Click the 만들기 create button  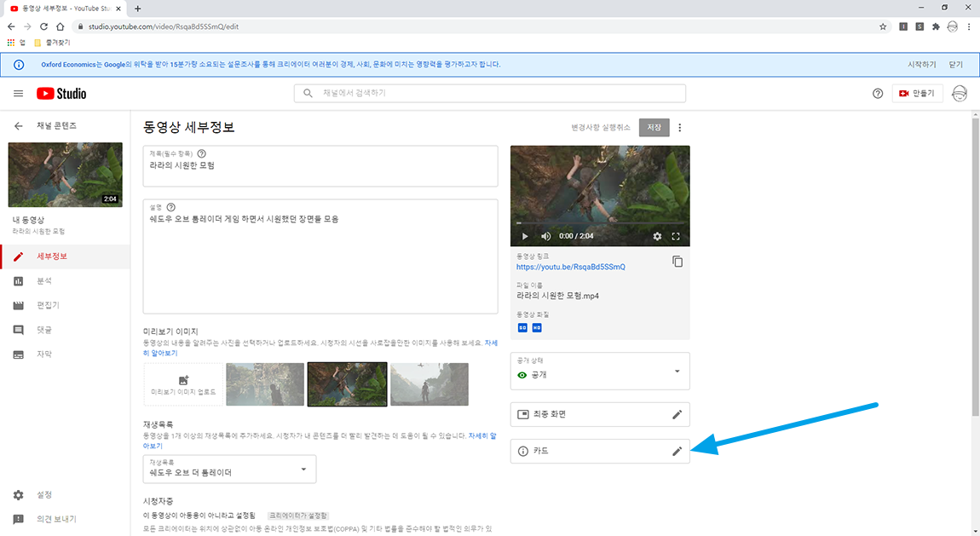pyautogui.click(x=917, y=93)
